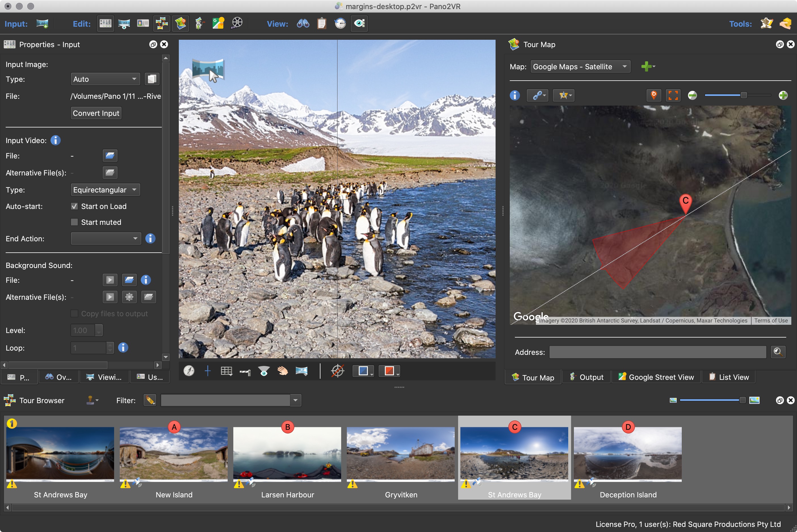Open Equirectangular video Type dropdown
The width and height of the screenshot is (797, 532).
click(x=105, y=190)
